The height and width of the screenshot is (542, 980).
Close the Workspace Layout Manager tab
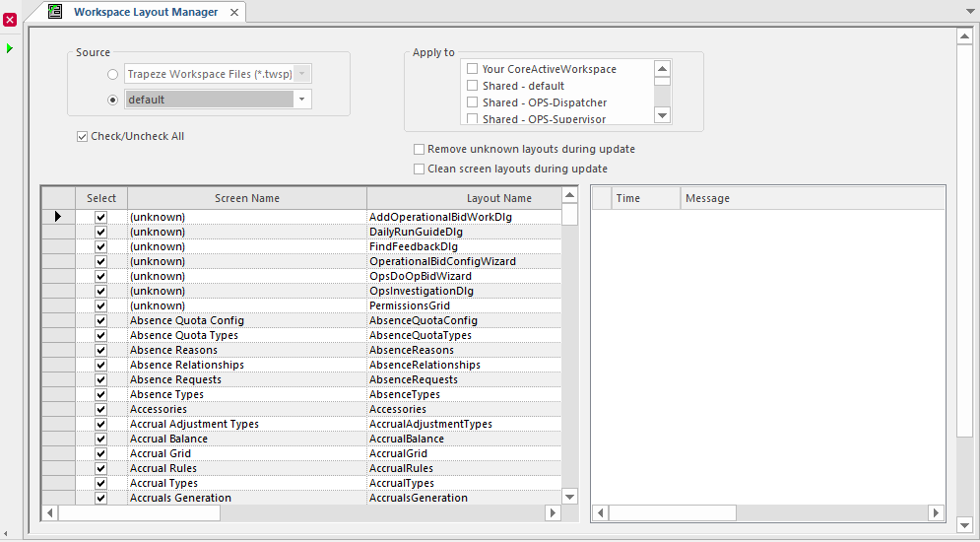click(234, 12)
